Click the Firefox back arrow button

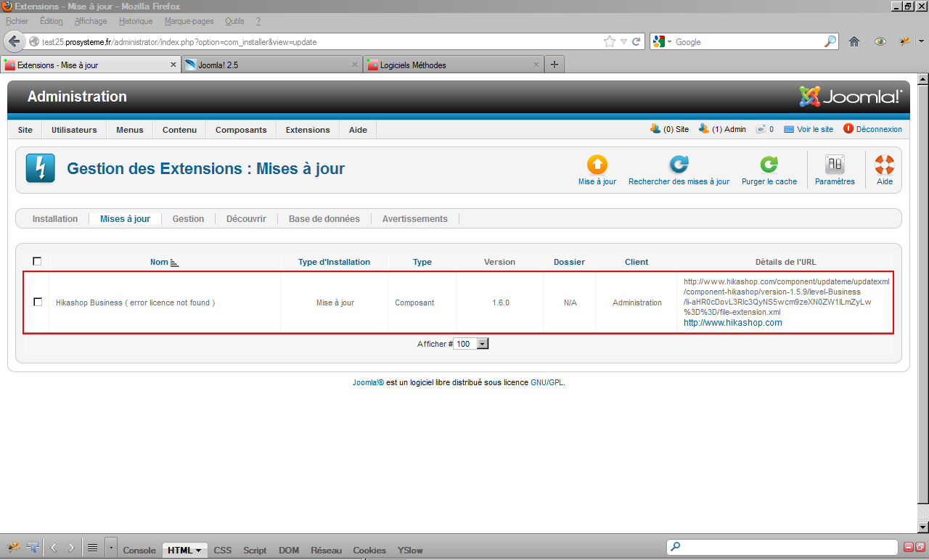15,41
